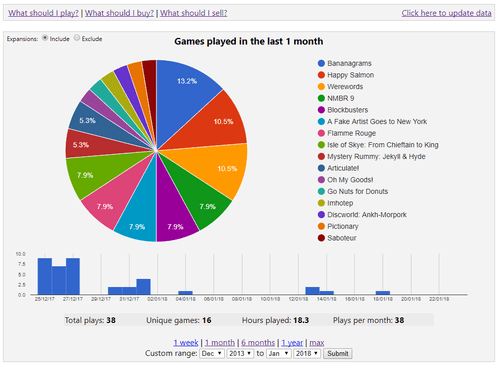The height and width of the screenshot is (368, 500).
Task: Click the bar above 27/12/17 in the histogram
Action: pos(73,276)
